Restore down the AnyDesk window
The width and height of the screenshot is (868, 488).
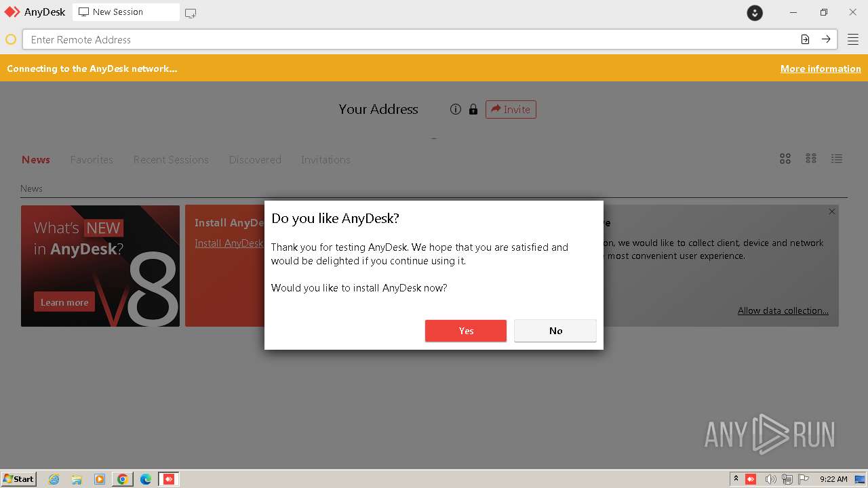click(824, 12)
